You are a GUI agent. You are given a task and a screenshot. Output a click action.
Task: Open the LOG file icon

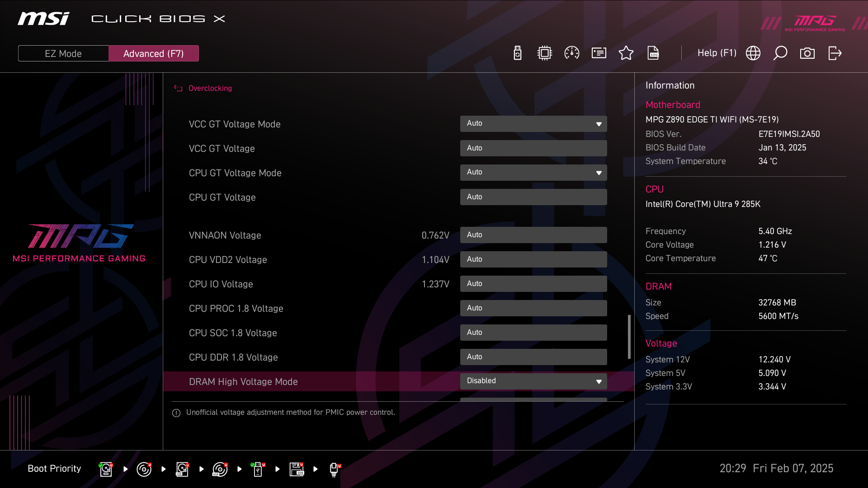pyautogui.click(x=653, y=53)
